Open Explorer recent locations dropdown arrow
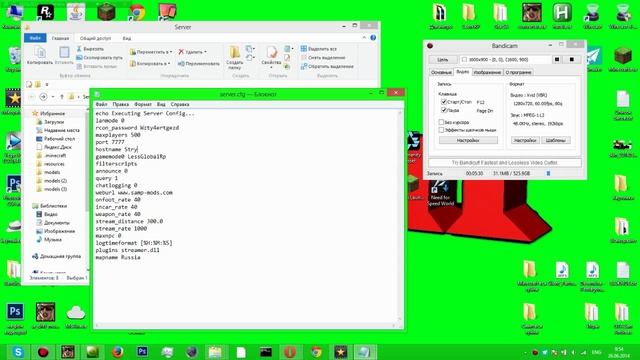Screen dimensions: 640x360 (x=53, y=97)
